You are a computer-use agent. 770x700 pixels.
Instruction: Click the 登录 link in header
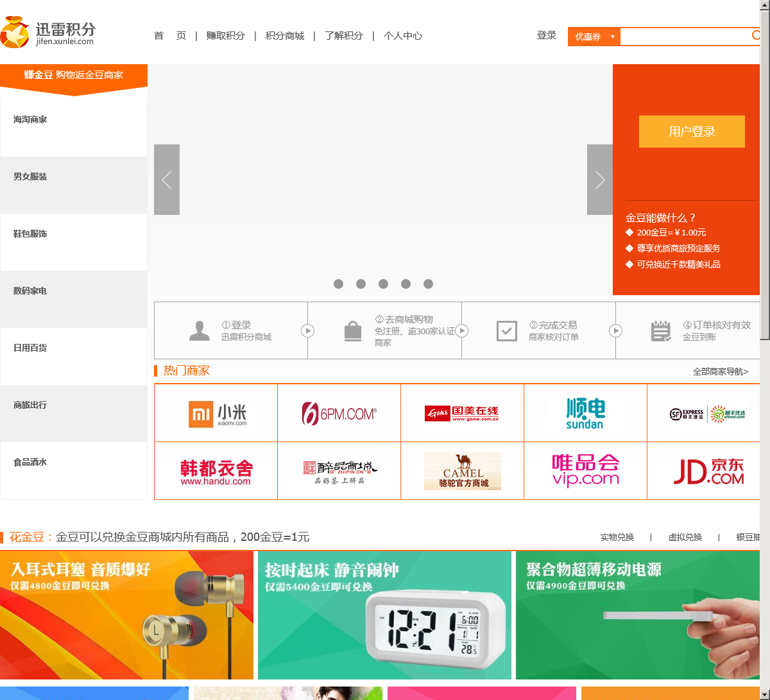click(547, 35)
